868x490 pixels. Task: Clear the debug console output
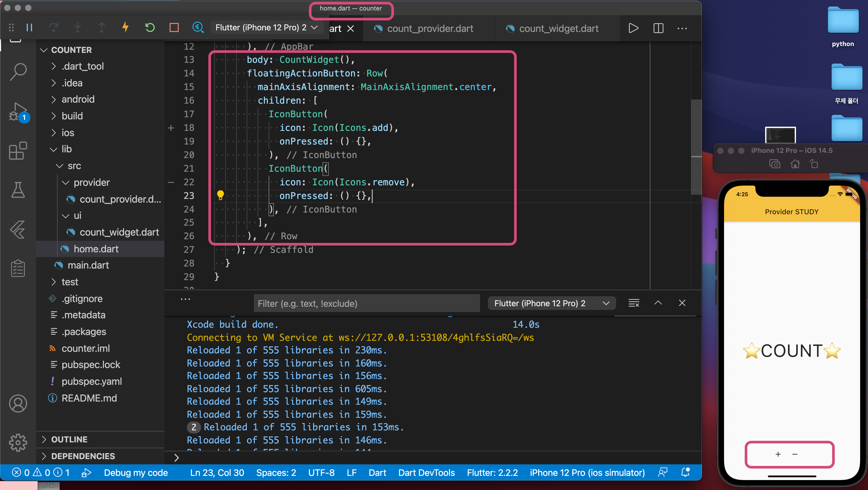633,303
